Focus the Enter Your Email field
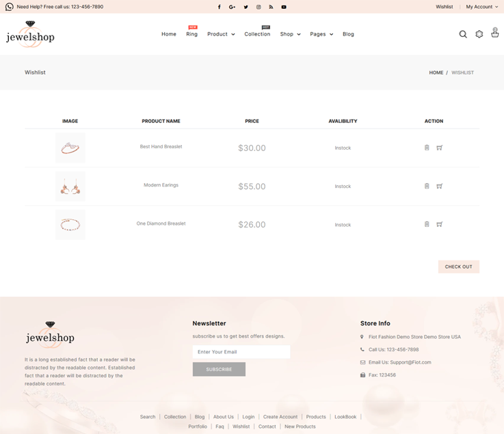The image size is (504, 434). (x=241, y=352)
